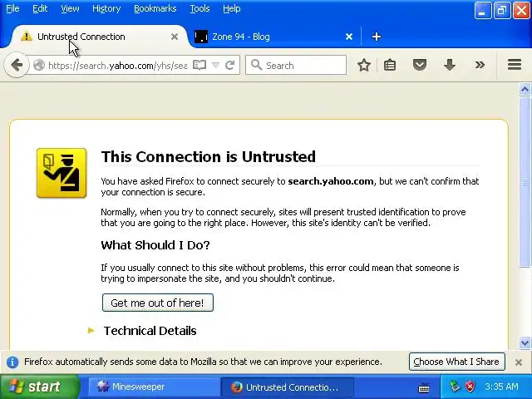
Task: Click the warning triangle on first tab
Action: point(26,37)
